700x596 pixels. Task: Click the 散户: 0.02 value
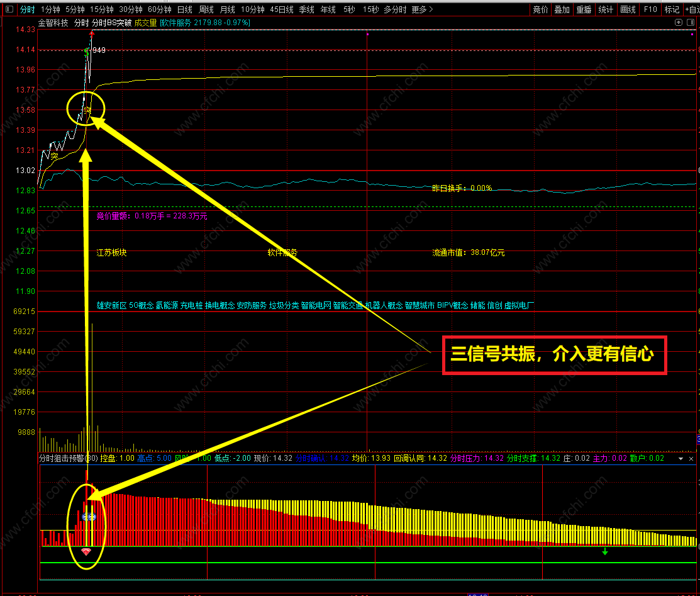[x=647, y=458]
